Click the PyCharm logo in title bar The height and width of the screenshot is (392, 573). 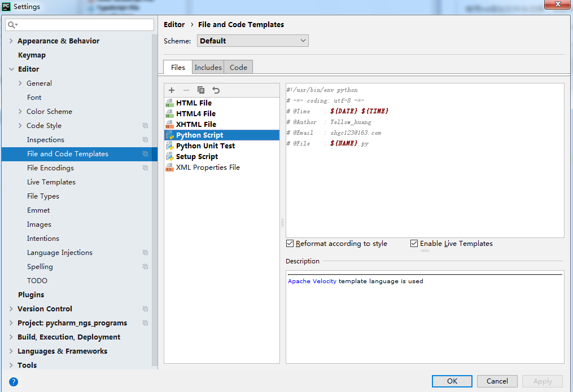(x=6, y=6)
